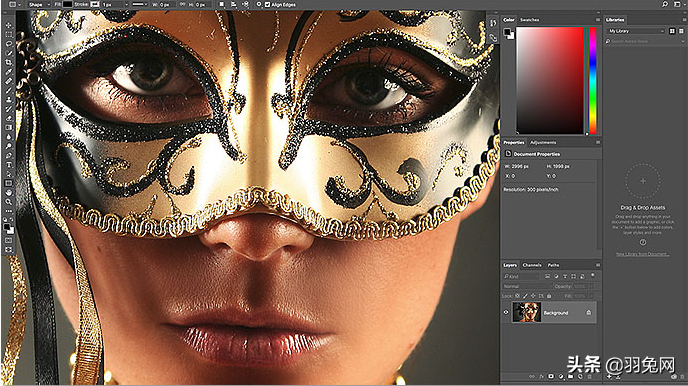Screen dimensions: 688x386
Task: Open the My Library dropdown
Action: pos(636,31)
